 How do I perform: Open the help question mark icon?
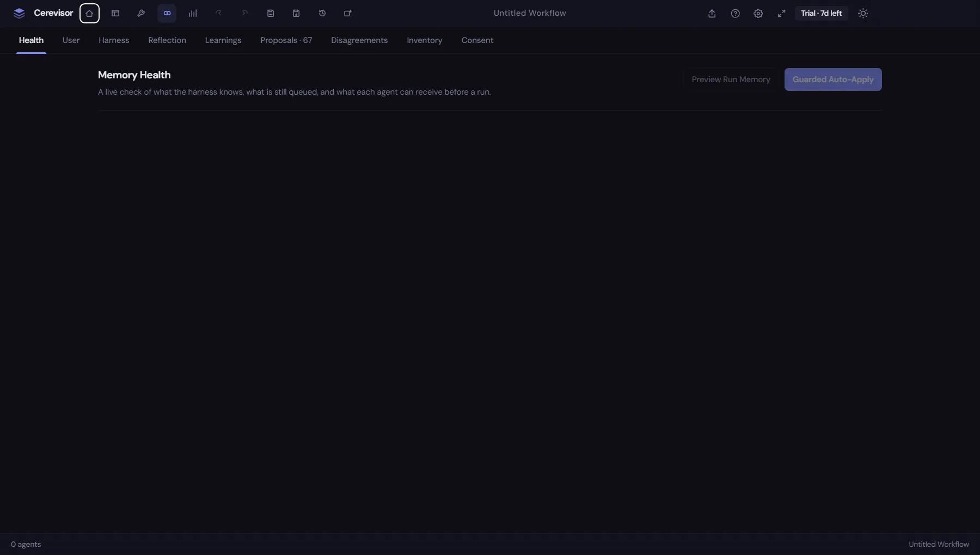pyautogui.click(x=736, y=13)
